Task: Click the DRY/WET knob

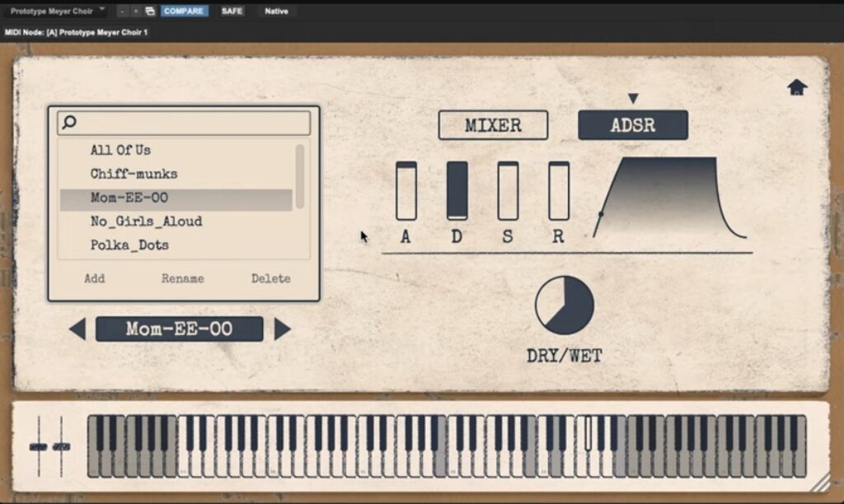Action: click(564, 305)
